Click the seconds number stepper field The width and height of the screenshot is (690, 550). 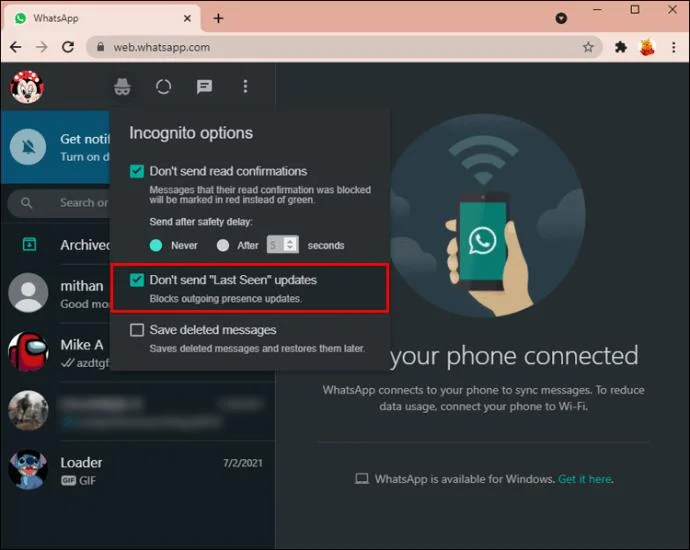pos(283,245)
